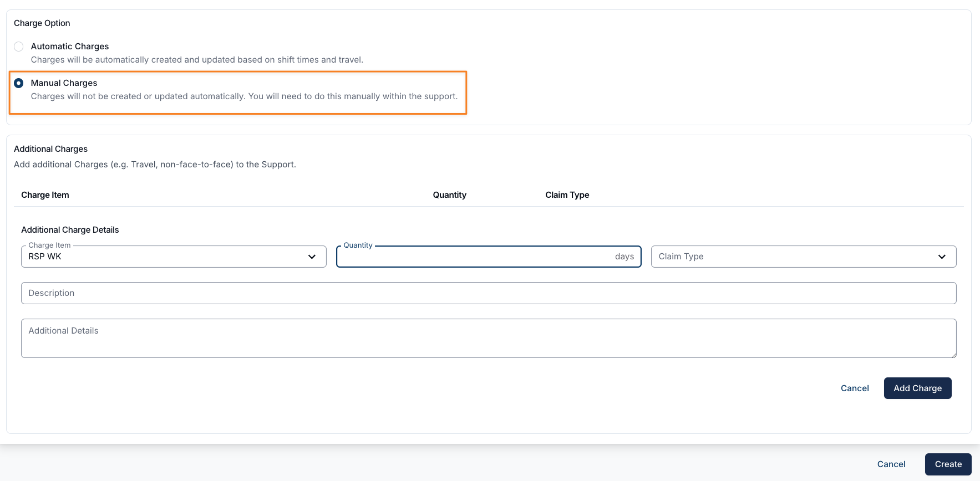Viewport: 980px width, 481px height.
Task: Click inside the Additional Details text area
Action: [488, 338]
